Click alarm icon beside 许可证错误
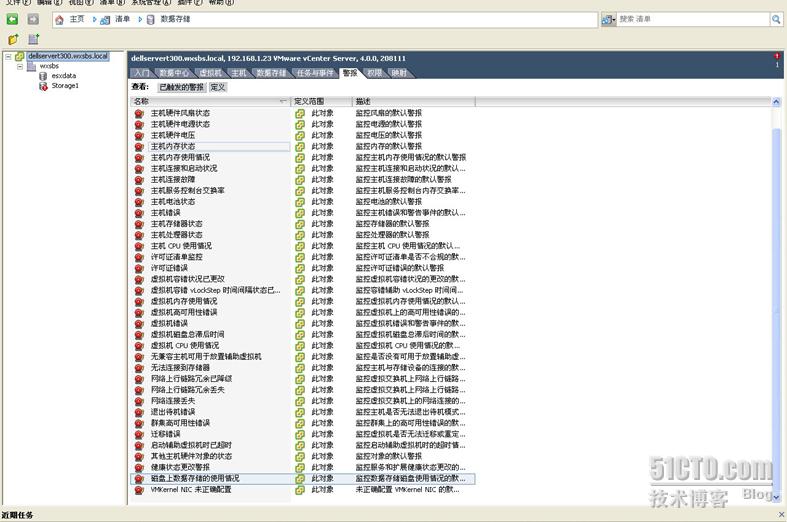 [x=139, y=269]
